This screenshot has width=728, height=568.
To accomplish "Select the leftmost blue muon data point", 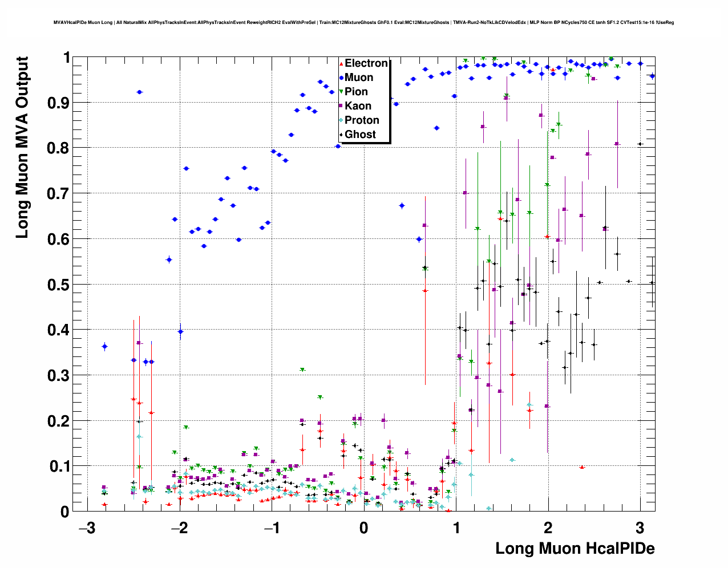I will (104, 346).
